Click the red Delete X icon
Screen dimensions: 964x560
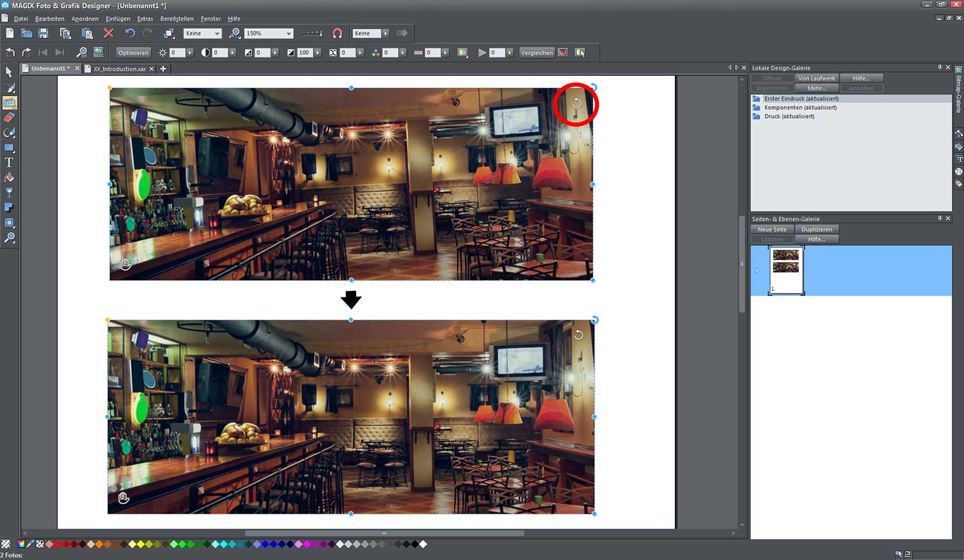coord(109,33)
